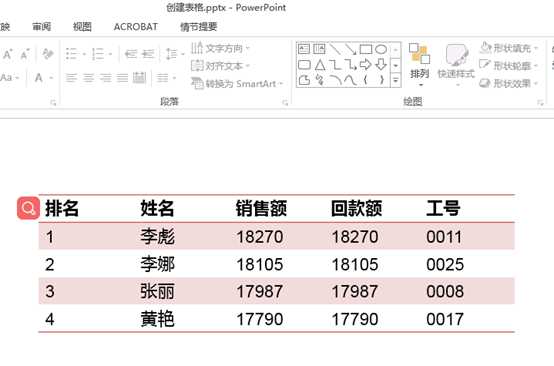Image resolution: width=554 pixels, height=366 pixels.
Task: Select the Right Arrow shape
Action: 366,65
